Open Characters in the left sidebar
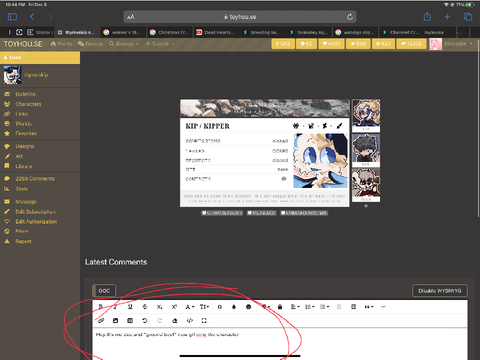The image size is (480, 360). point(28,104)
